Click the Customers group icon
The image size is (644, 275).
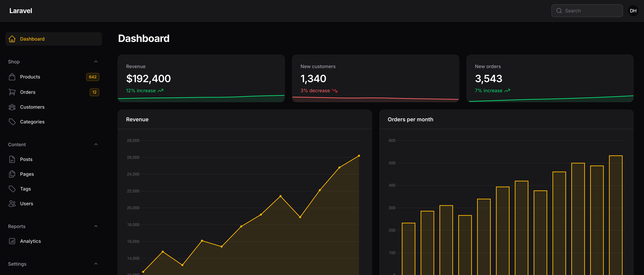click(12, 107)
